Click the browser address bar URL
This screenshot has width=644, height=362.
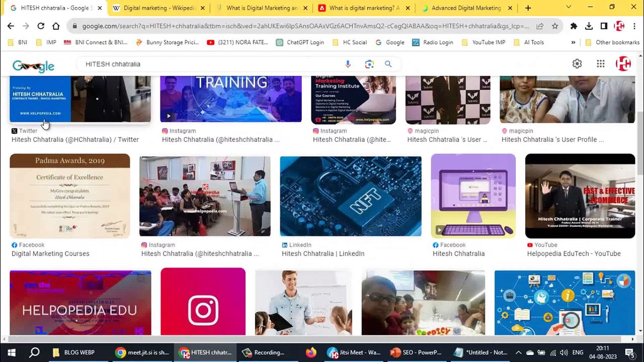tap(305, 26)
